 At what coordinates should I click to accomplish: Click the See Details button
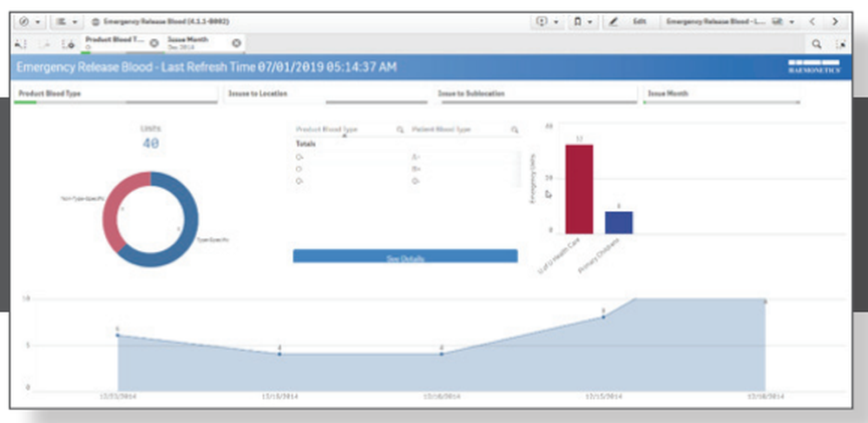pos(405,256)
